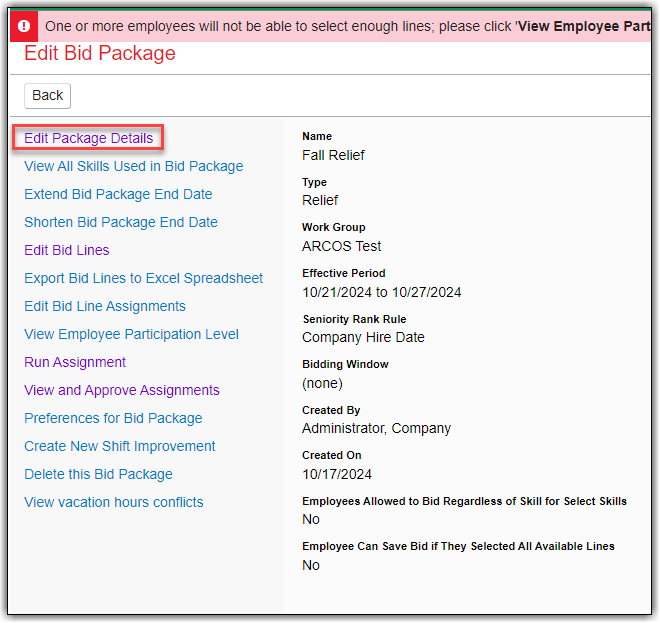The height and width of the screenshot is (623, 660).
Task: Select Shorten Bid Package End Date
Action: click(x=120, y=222)
